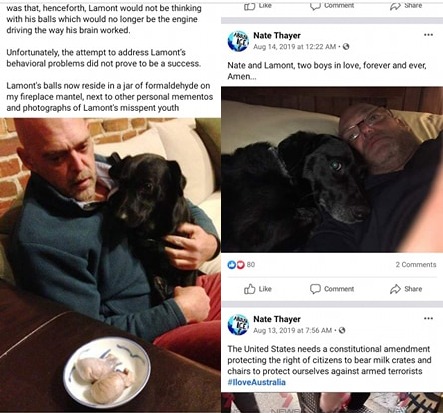Open the photo of man with glasses and dog
This screenshot has height=413, width=443.
332,169
